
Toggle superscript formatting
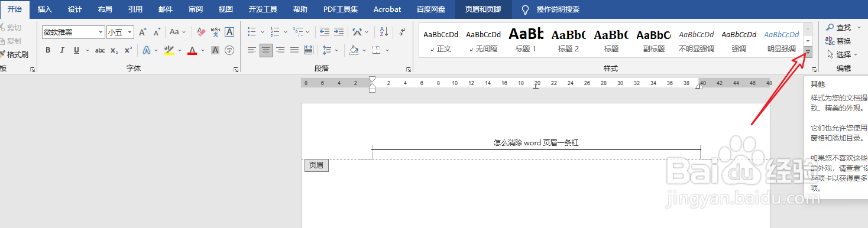coord(128,50)
